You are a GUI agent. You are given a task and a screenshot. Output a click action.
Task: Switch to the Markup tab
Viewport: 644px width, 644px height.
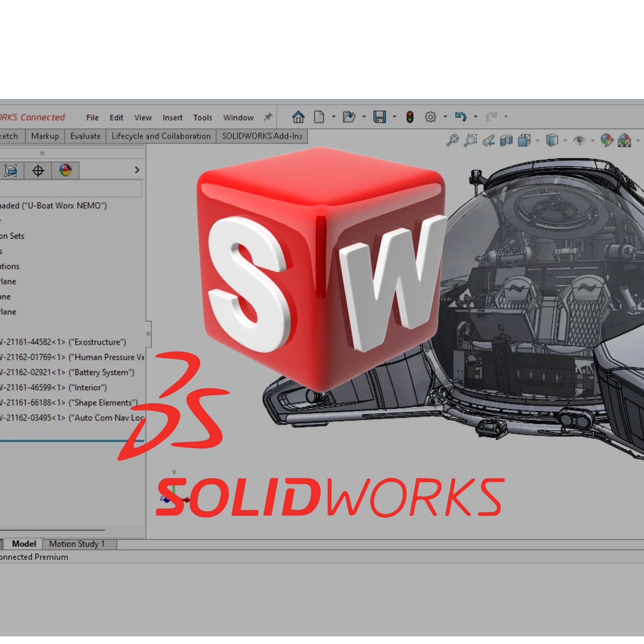click(45, 136)
